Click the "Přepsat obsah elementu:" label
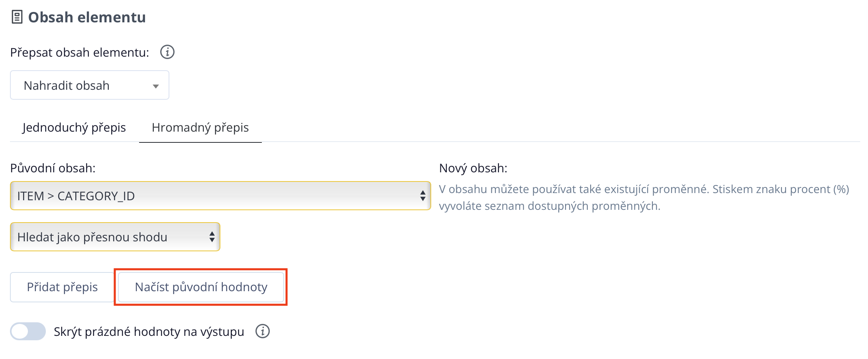868x359 pixels. (80, 52)
